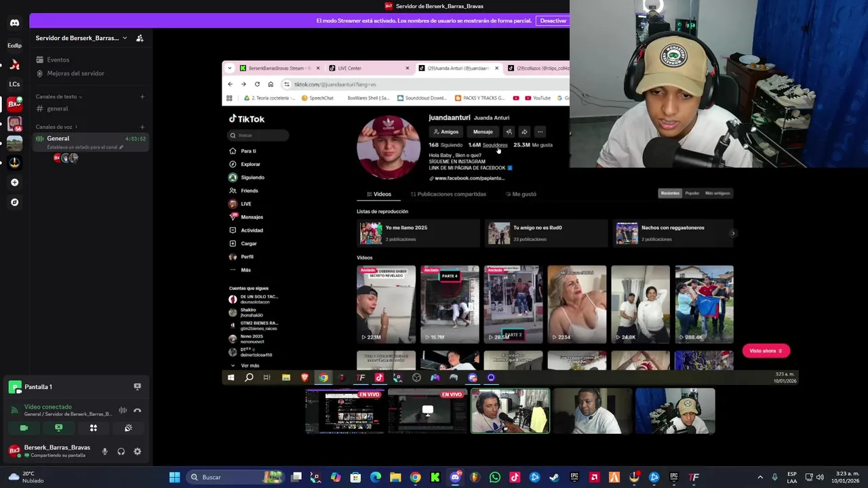The height and width of the screenshot is (488, 868).
Task: Close the Juanda Anturi browser tab
Action: pos(496,68)
